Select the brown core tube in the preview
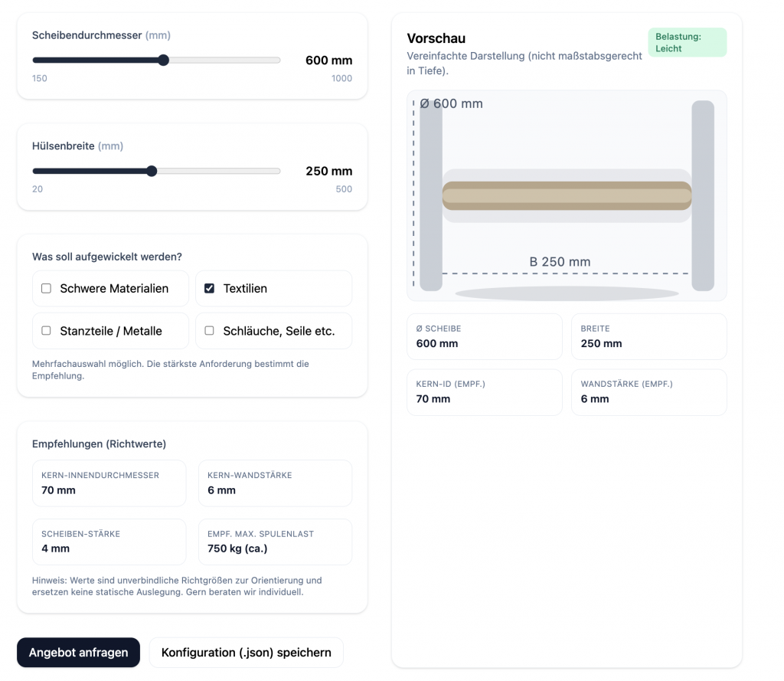The image size is (784, 681). tap(567, 195)
